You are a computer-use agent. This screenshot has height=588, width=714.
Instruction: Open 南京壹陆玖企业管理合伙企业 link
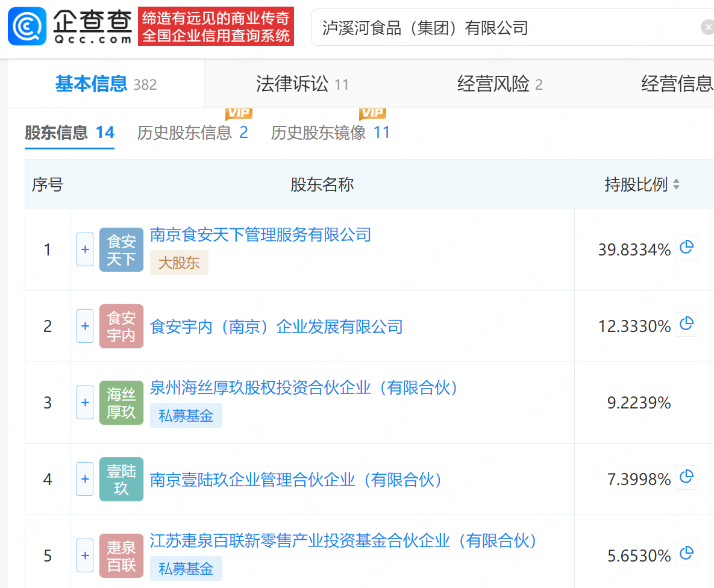(296, 480)
